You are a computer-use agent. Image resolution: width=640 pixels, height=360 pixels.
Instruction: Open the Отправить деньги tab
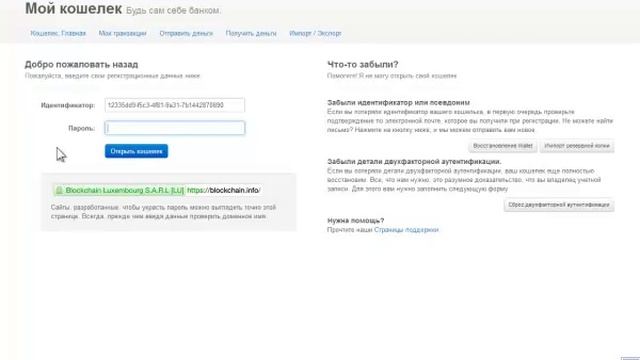click(186, 33)
